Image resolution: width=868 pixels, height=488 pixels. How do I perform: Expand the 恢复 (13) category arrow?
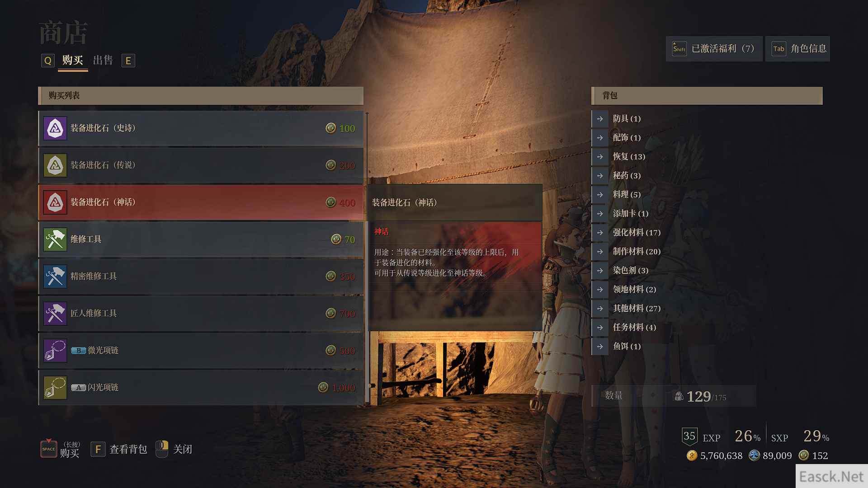(x=600, y=157)
